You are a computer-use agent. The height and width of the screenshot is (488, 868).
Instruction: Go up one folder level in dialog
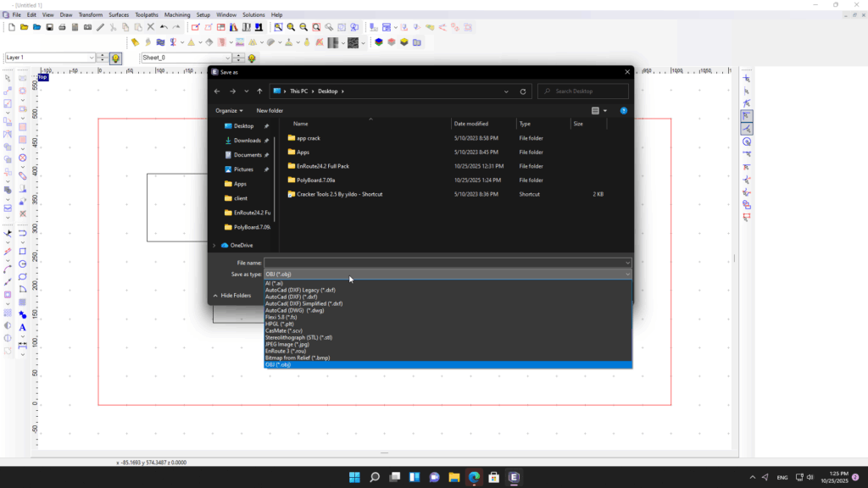[x=259, y=91]
